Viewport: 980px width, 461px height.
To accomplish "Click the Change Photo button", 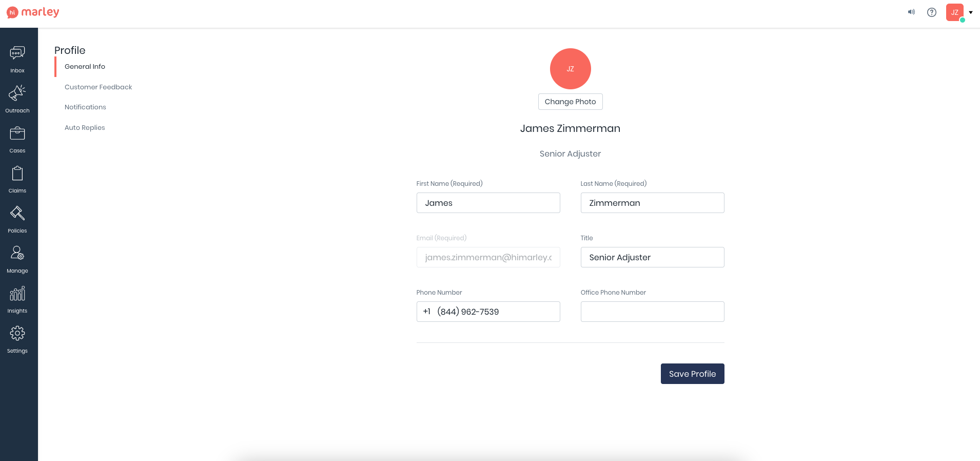I will 570,102.
